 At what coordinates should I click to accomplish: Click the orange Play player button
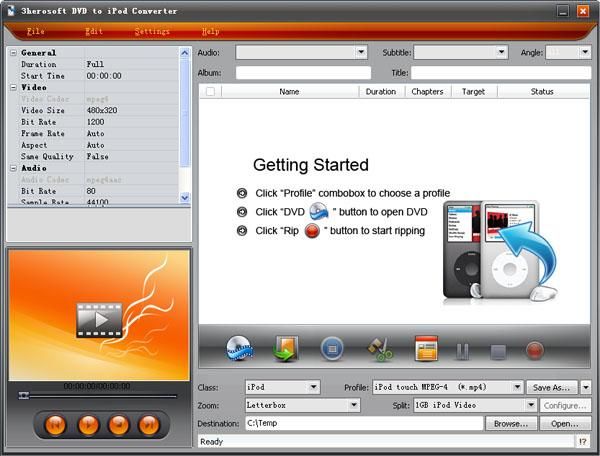(x=88, y=425)
